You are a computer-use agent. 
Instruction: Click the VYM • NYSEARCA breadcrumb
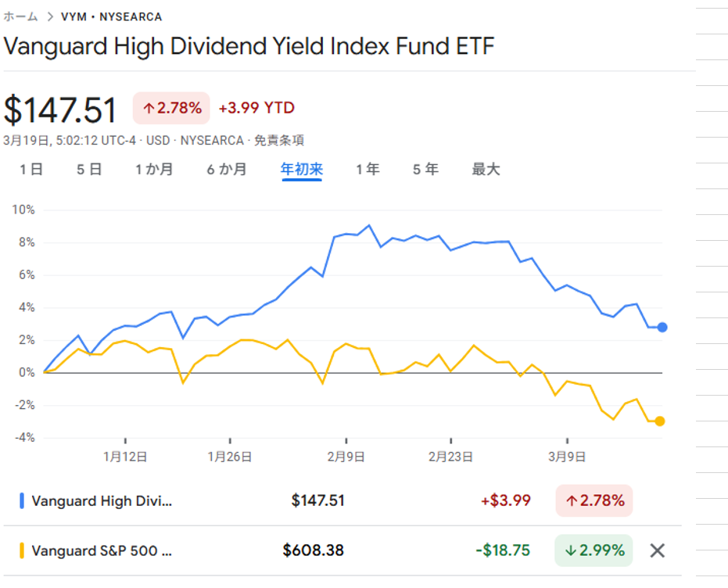pos(111,16)
